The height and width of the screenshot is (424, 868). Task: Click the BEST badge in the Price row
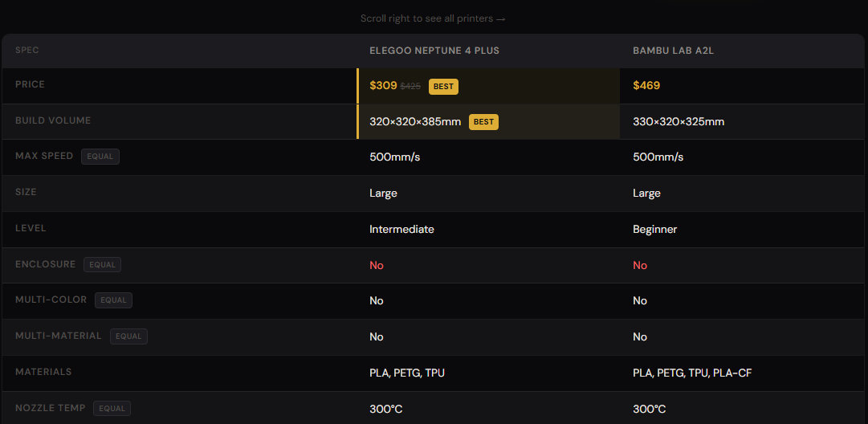tap(443, 87)
